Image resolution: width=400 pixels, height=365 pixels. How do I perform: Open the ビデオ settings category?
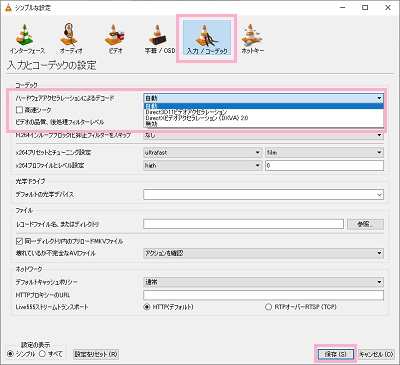click(x=115, y=39)
